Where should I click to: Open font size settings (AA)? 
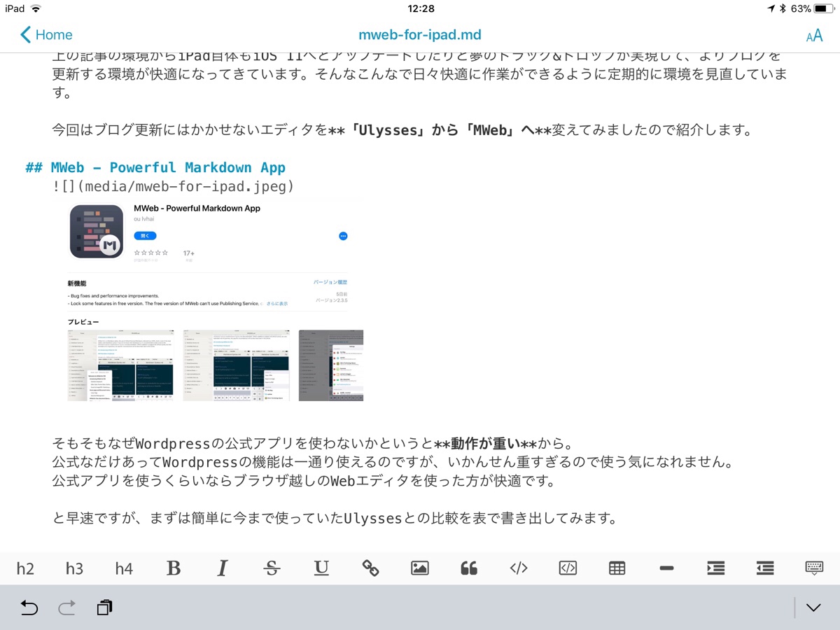(x=814, y=36)
